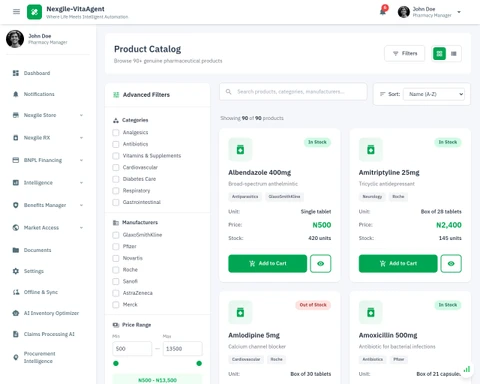Check the GlaxoSmithKline manufacturer
The width and height of the screenshot is (480, 384).
pos(116,235)
